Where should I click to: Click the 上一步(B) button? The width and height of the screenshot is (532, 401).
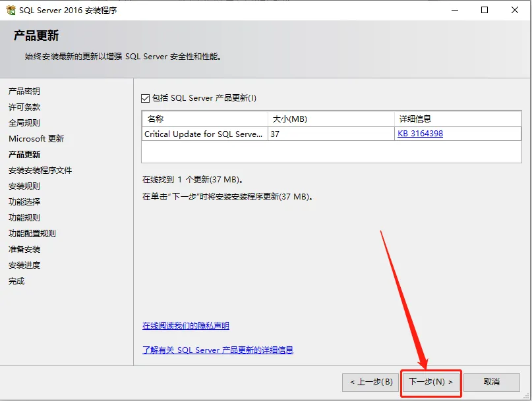pos(370,382)
